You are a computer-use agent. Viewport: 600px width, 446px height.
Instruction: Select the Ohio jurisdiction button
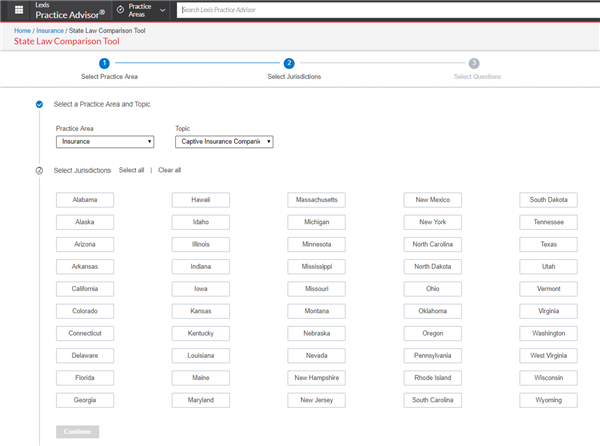tap(433, 289)
